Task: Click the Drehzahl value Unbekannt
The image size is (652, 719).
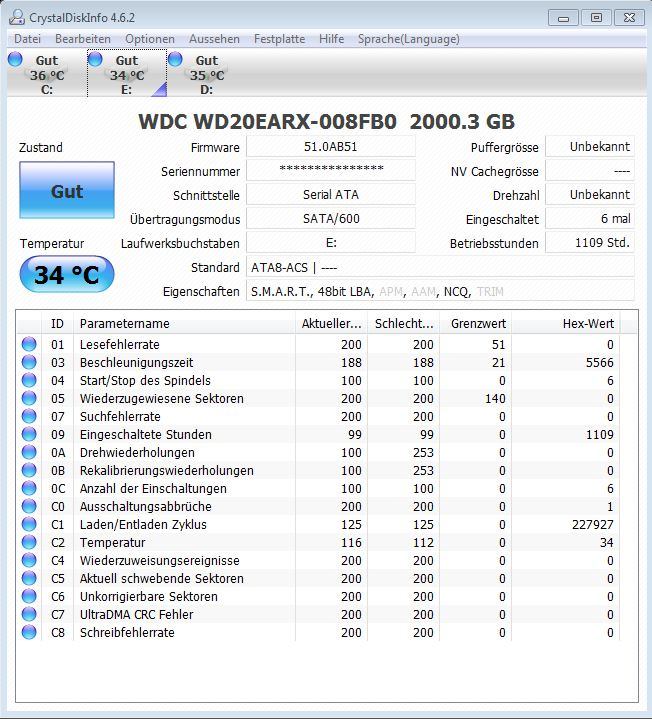Action: point(590,195)
